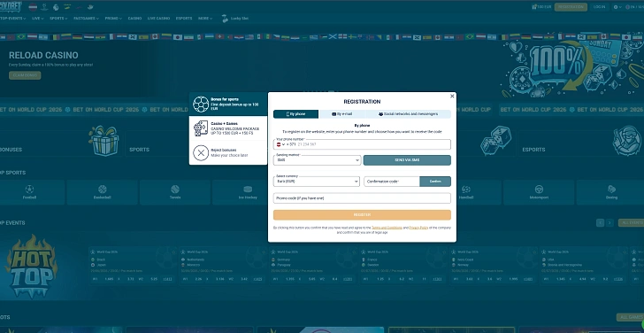Open the Terms and Conditions link
Screen dimensions: 644x333
point(387,228)
